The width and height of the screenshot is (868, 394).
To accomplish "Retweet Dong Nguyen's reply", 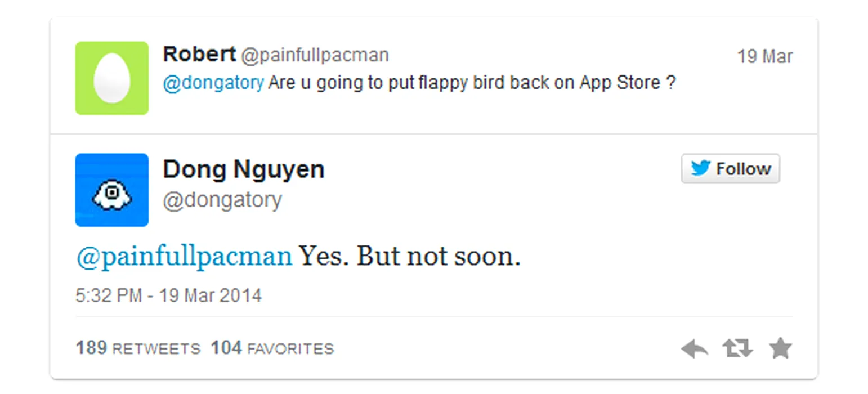I will coord(737,349).
